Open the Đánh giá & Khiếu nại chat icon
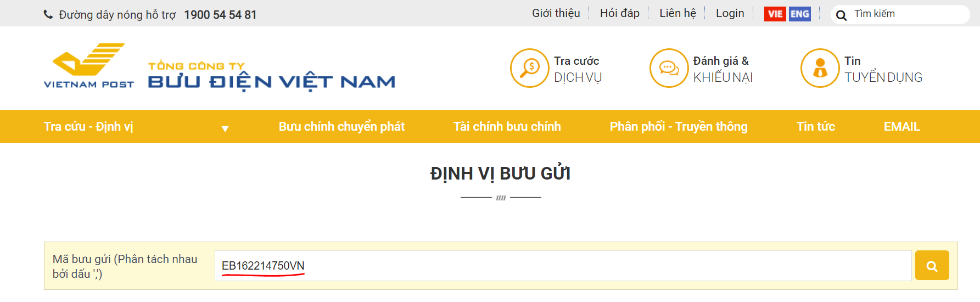This screenshot has height=302, width=980. click(669, 68)
